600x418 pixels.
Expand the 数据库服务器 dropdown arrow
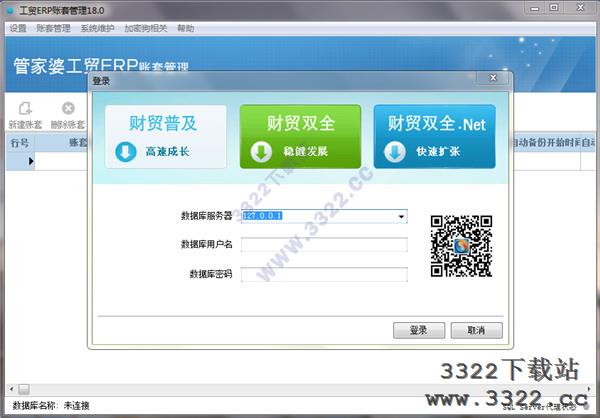point(401,217)
